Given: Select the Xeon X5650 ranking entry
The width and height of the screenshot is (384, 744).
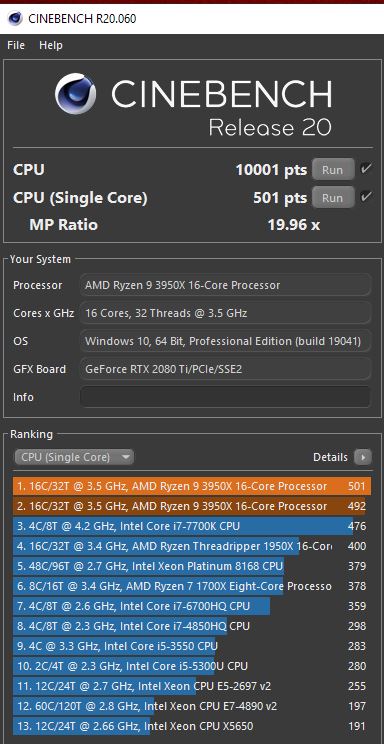Looking at the screenshot, I should 190,726.
